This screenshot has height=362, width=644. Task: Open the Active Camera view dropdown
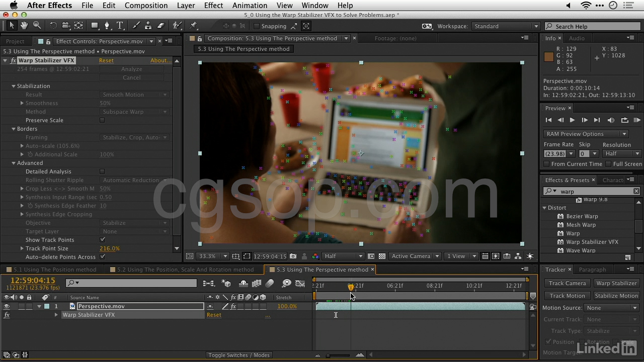click(416, 256)
